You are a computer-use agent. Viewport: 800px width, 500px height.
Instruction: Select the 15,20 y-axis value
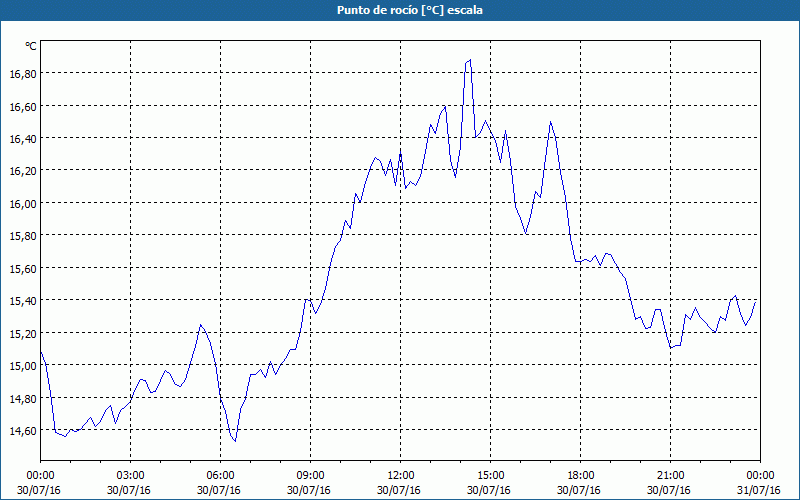[x=23, y=334]
